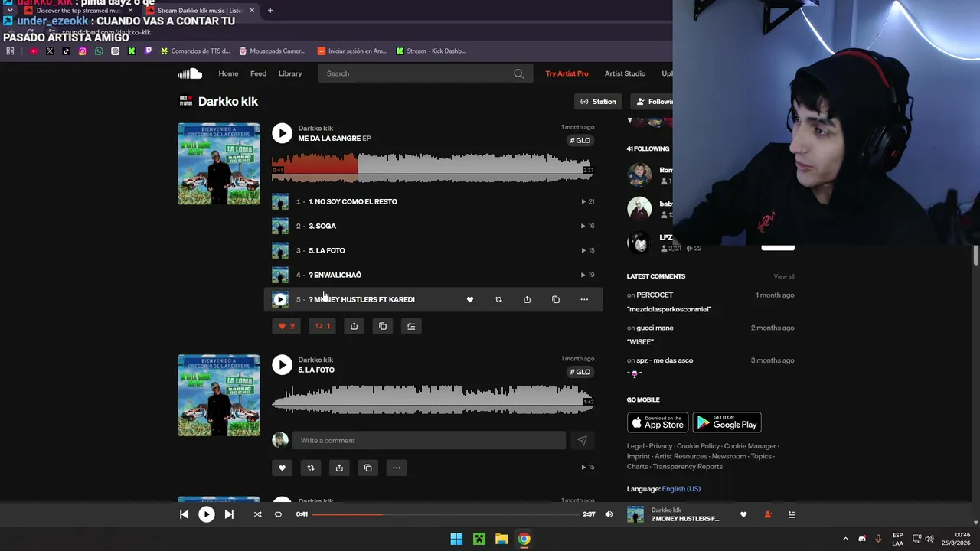Open the #GLO tag on ME DA LA SANGRE

[x=580, y=141]
